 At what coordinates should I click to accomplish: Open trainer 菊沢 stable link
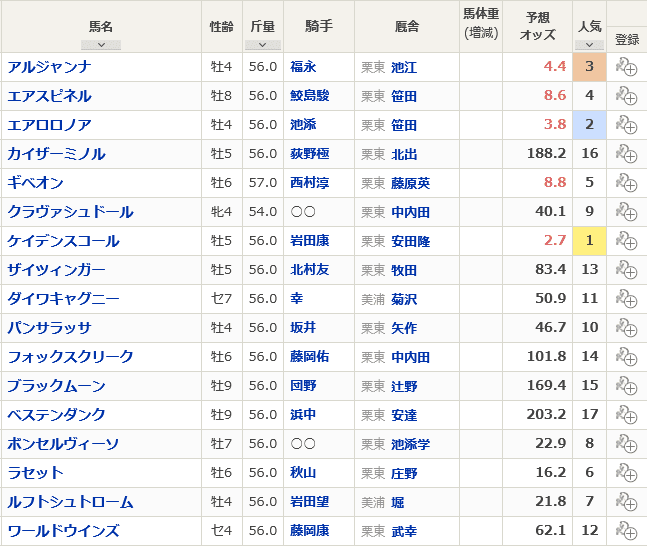[404, 299]
